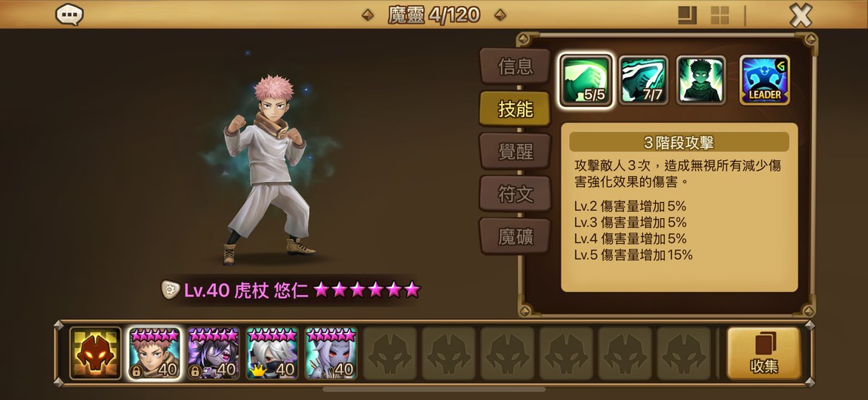
Task: Open the 覺醒 awakening tab
Action: pyautogui.click(x=515, y=152)
